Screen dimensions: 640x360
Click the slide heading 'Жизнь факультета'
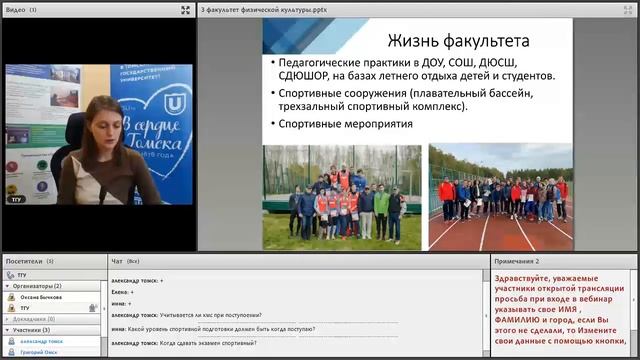click(458, 41)
